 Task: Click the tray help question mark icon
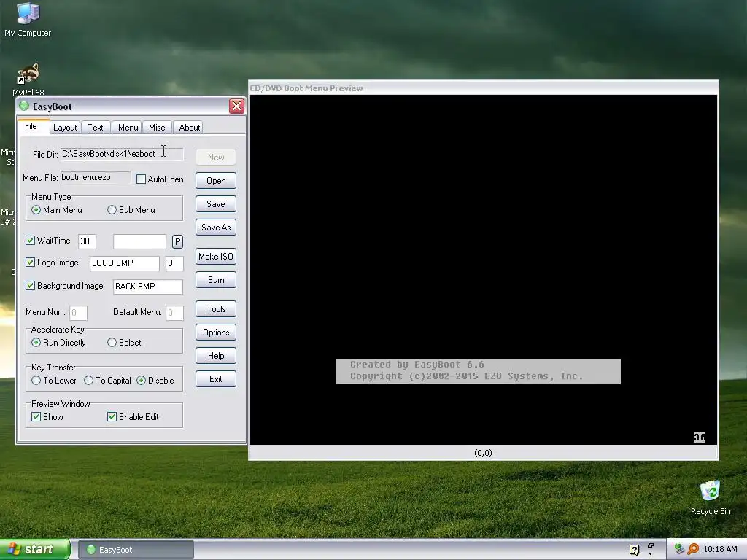[x=634, y=550]
